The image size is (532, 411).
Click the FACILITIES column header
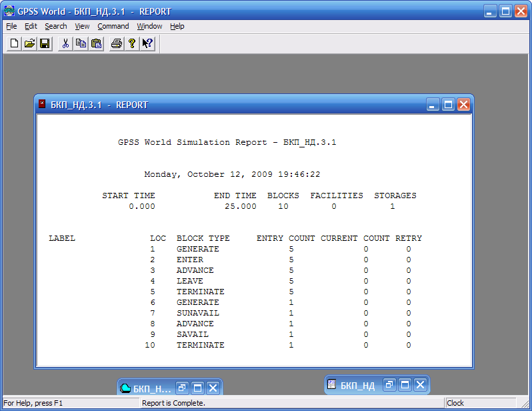[x=337, y=195]
